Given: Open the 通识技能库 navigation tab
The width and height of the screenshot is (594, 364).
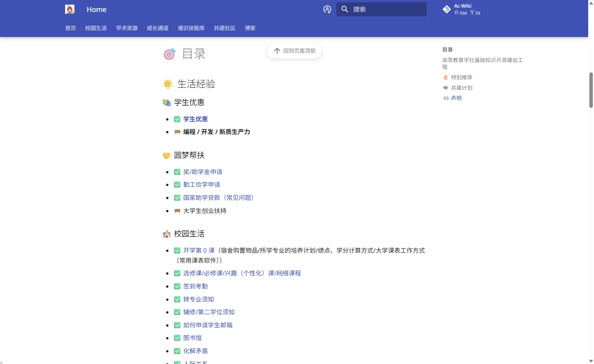Looking at the screenshot, I should pyautogui.click(x=191, y=28).
